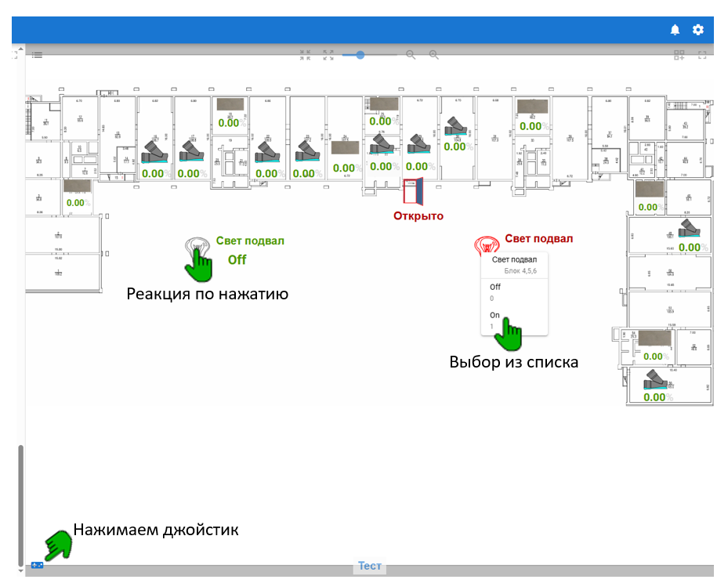Toggle the lamp icon labeled Off
The width and height of the screenshot is (728, 583).
[x=197, y=248]
